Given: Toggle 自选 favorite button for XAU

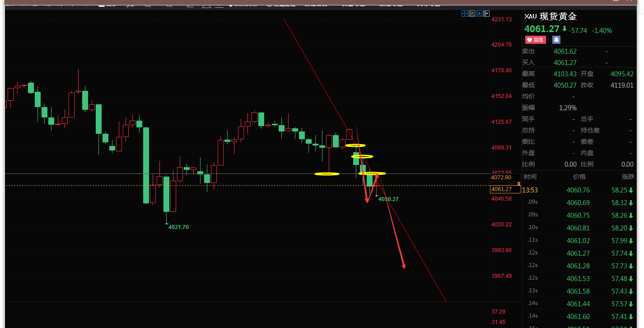Looking at the screenshot, I should pyautogui.click(x=535, y=40).
